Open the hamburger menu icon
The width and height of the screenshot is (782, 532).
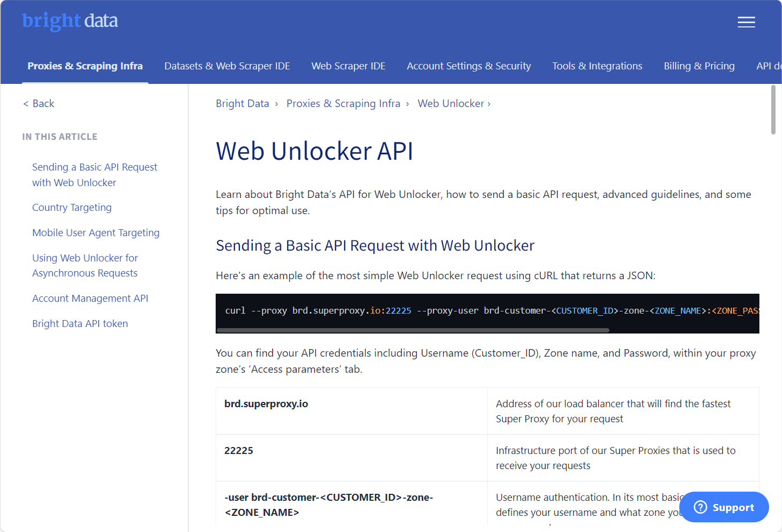pos(746,22)
